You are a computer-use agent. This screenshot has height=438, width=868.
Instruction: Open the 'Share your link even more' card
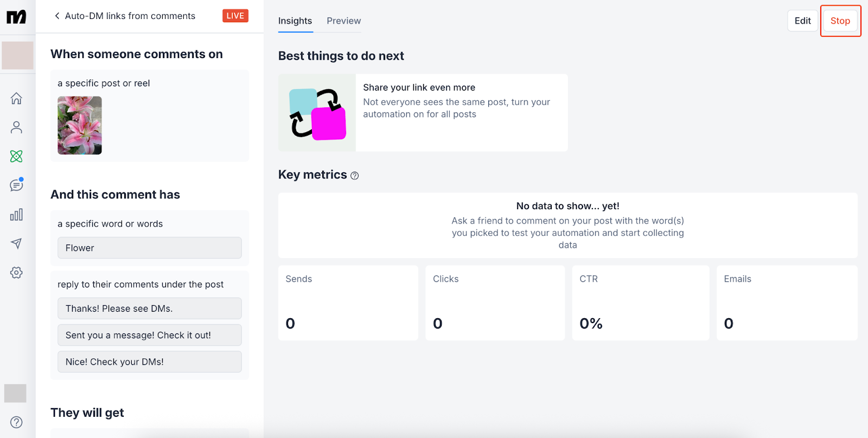(423, 113)
